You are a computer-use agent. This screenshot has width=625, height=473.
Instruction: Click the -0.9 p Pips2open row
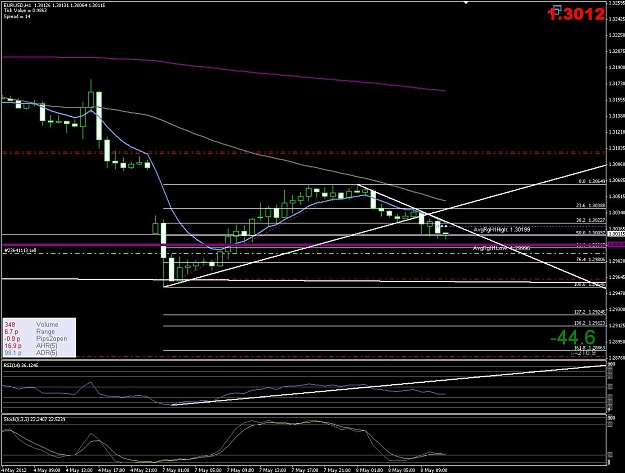click(36, 339)
